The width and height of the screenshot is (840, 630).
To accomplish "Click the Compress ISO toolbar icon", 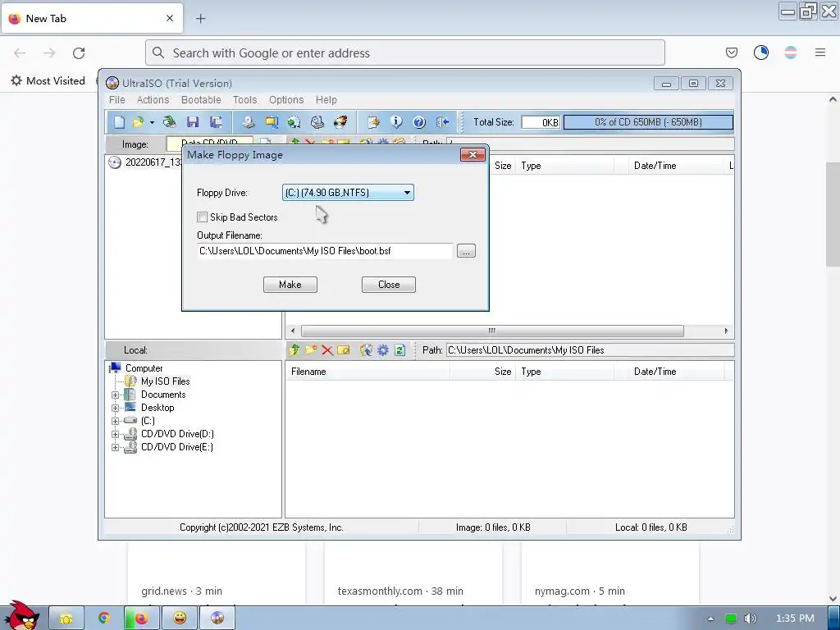I will [x=271, y=122].
